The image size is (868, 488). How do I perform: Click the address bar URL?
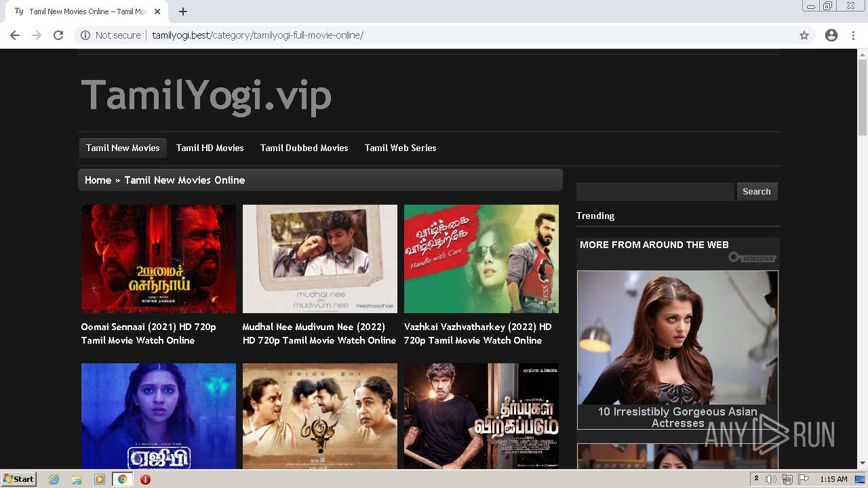tap(258, 35)
